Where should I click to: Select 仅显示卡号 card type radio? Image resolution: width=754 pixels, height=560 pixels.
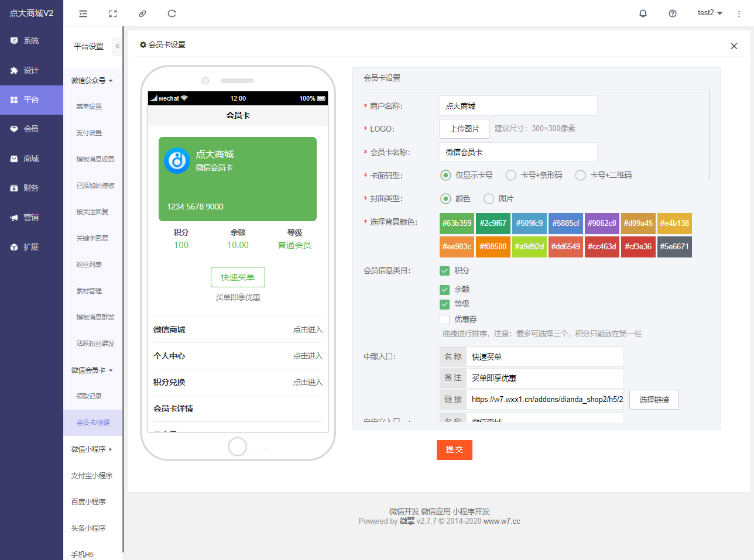coord(445,175)
